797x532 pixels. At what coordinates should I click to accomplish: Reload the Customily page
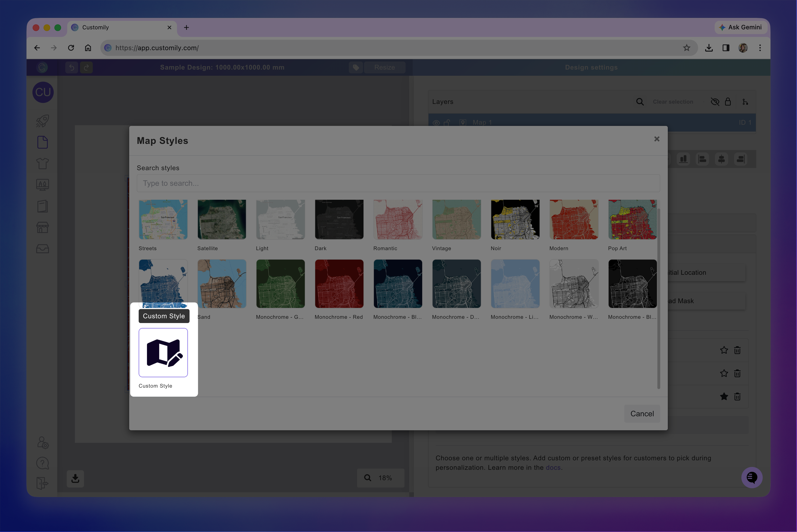[x=71, y=48]
